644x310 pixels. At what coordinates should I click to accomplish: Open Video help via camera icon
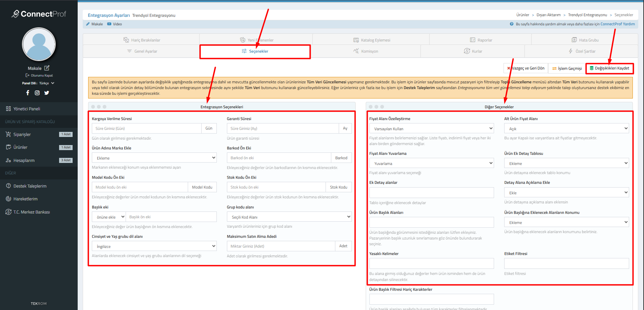[109, 24]
